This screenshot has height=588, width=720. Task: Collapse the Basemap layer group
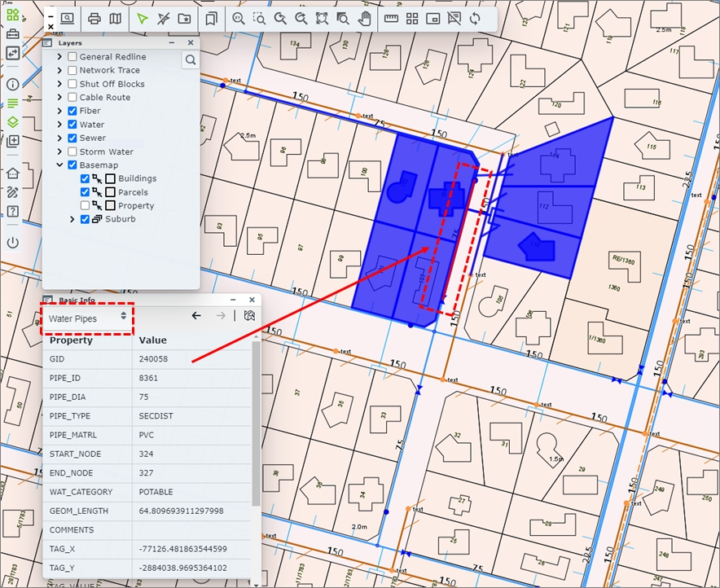click(59, 165)
